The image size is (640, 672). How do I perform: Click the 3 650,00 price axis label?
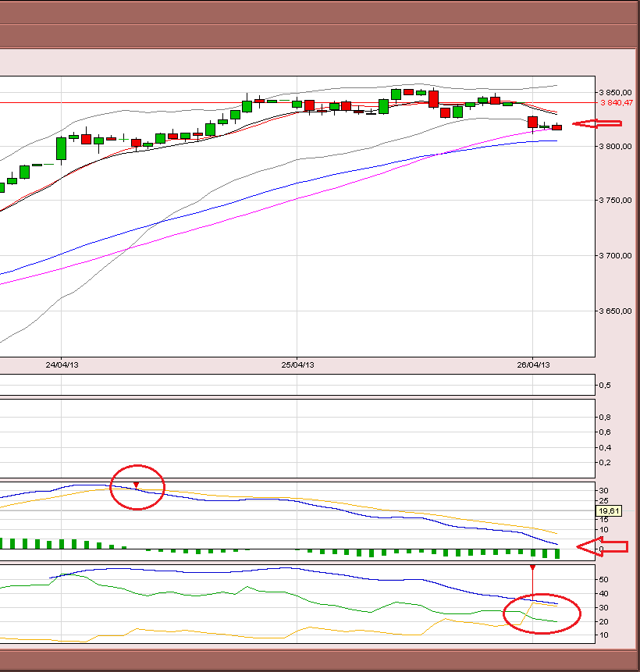click(615, 311)
